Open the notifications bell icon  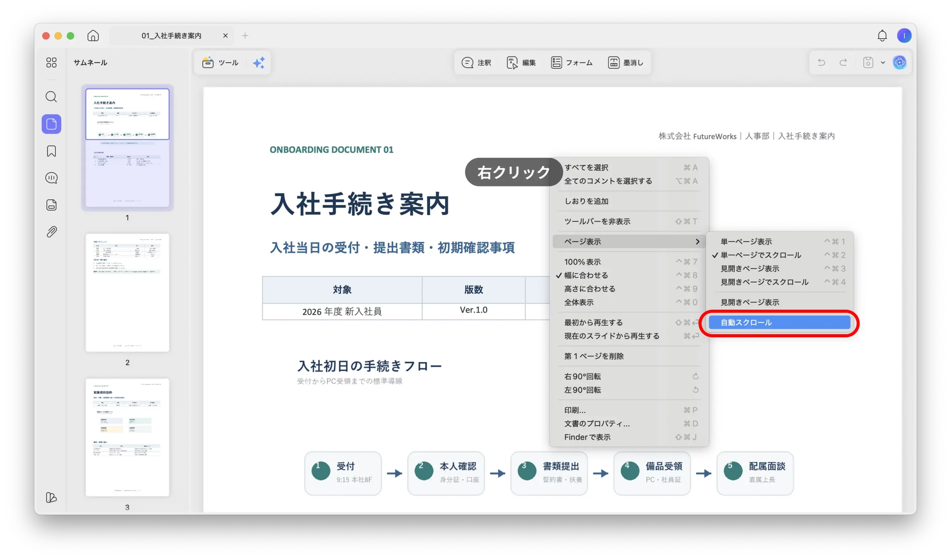coord(882,36)
